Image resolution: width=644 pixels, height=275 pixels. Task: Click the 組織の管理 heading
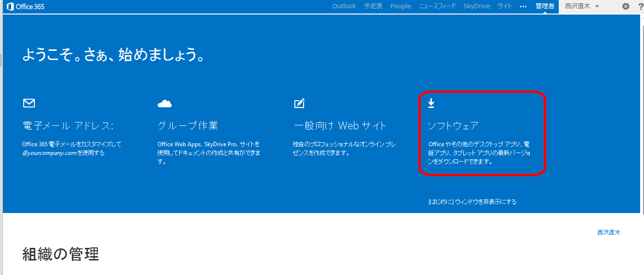click(61, 254)
